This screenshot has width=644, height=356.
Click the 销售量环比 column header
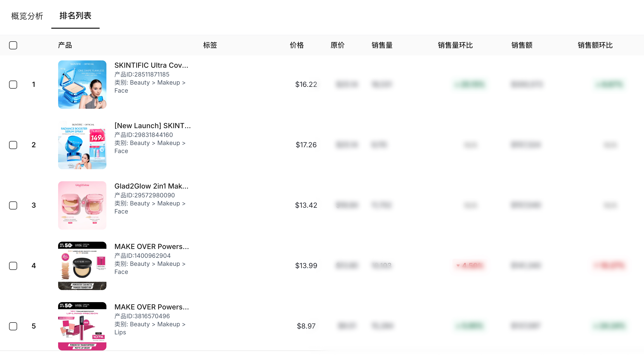point(455,45)
